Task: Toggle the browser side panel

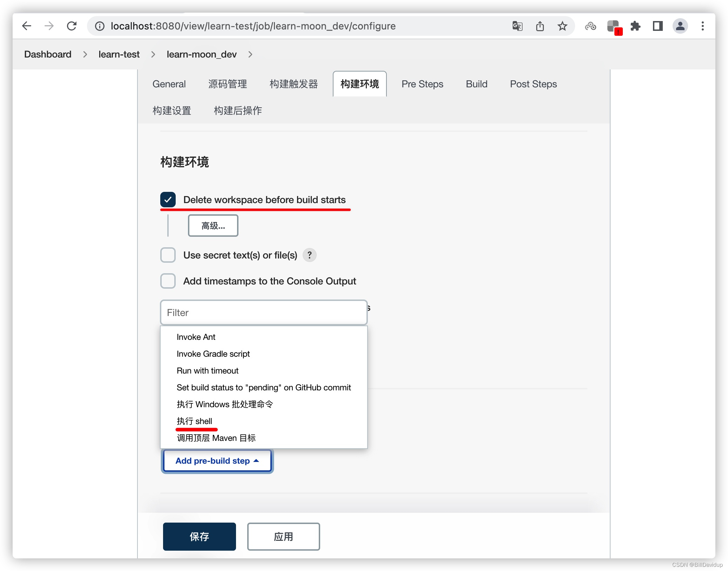Action: coord(658,26)
